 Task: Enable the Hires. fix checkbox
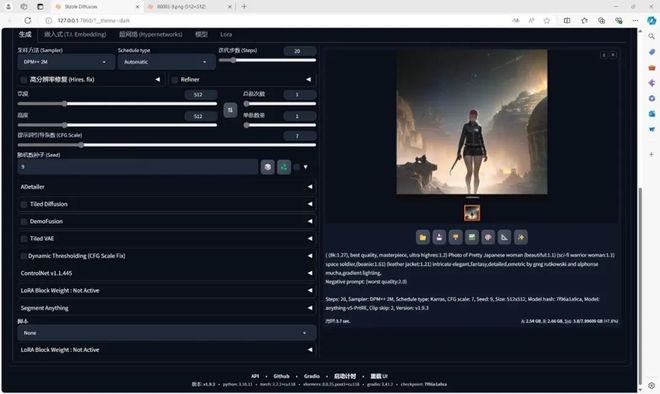pos(24,80)
